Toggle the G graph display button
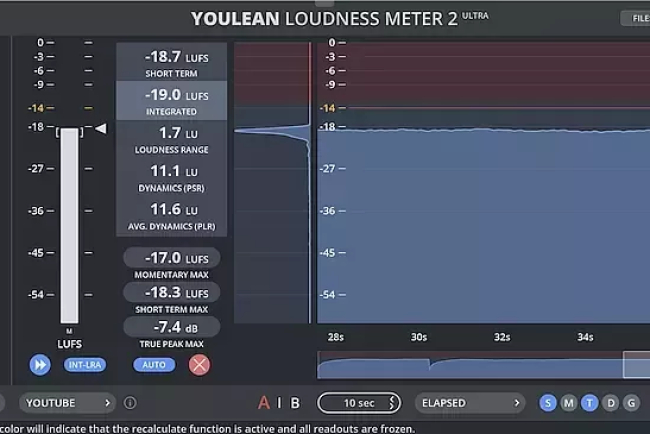The image size is (650, 434). tap(631, 402)
